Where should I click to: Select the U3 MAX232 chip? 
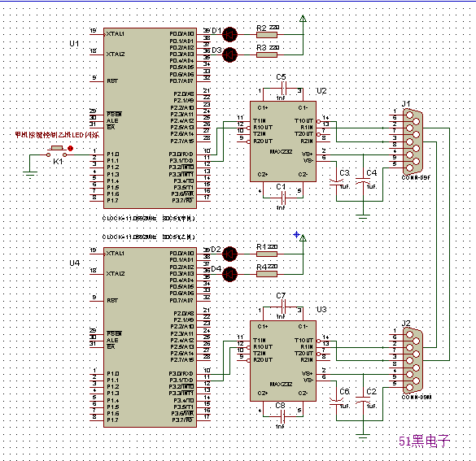pyautogui.click(x=283, y=361)
